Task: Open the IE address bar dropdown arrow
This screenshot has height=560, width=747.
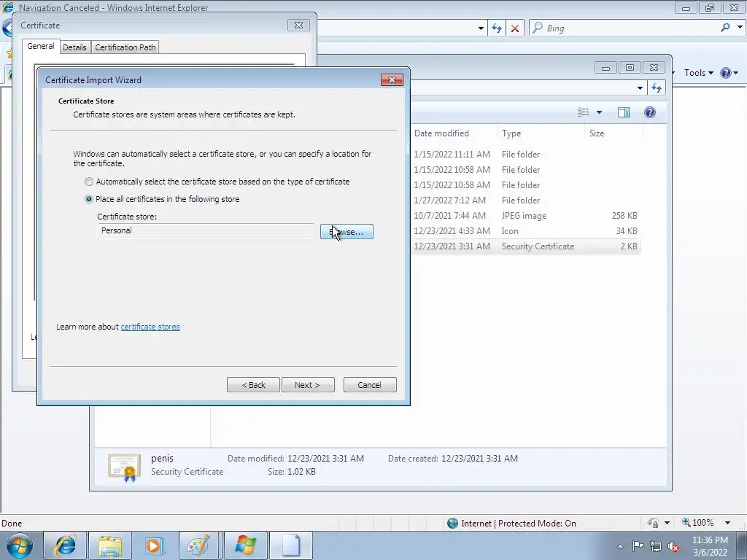Action: [x=481, y=28]
